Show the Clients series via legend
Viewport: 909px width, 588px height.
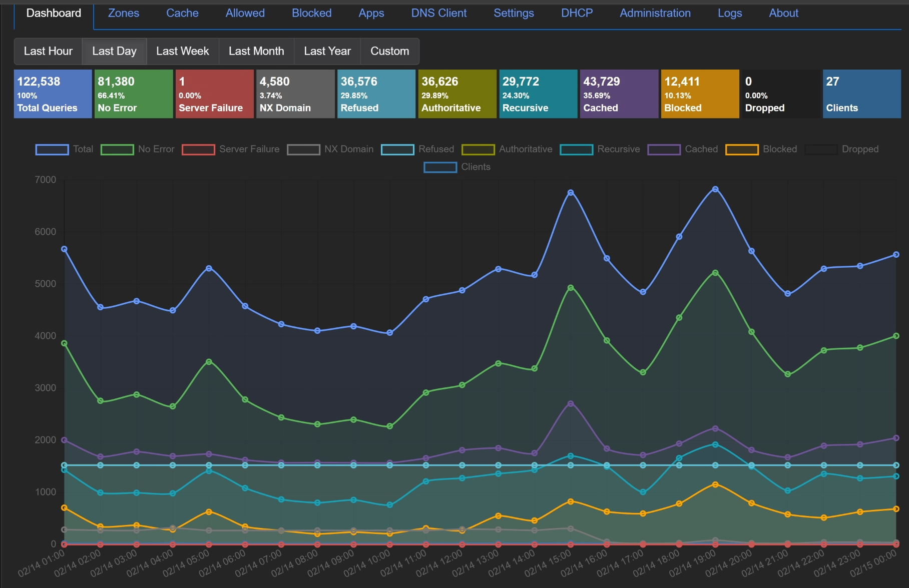(440, 167)
